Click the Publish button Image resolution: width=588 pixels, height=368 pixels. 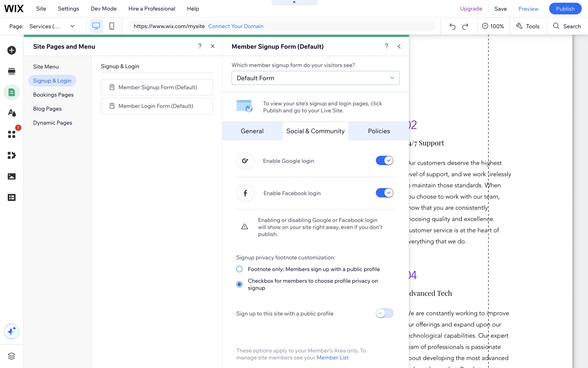click(x=565, y=9)
